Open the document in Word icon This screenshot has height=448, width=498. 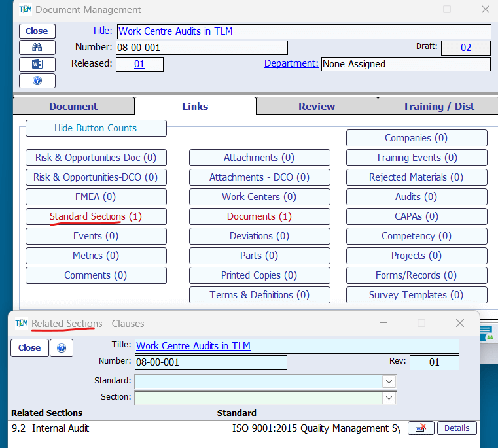point(37,64)
